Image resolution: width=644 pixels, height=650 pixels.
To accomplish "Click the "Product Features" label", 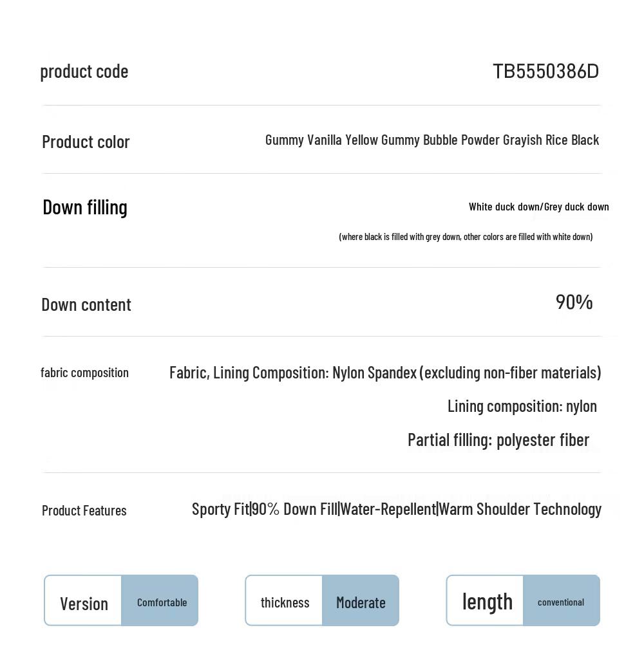I will click(x=84, y=510).
